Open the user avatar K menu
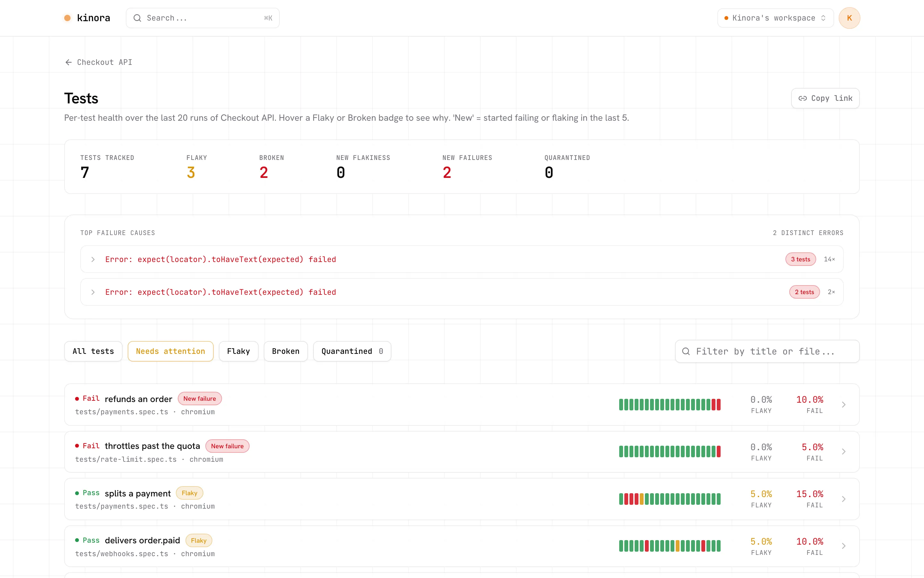 (x=849, y=18)
